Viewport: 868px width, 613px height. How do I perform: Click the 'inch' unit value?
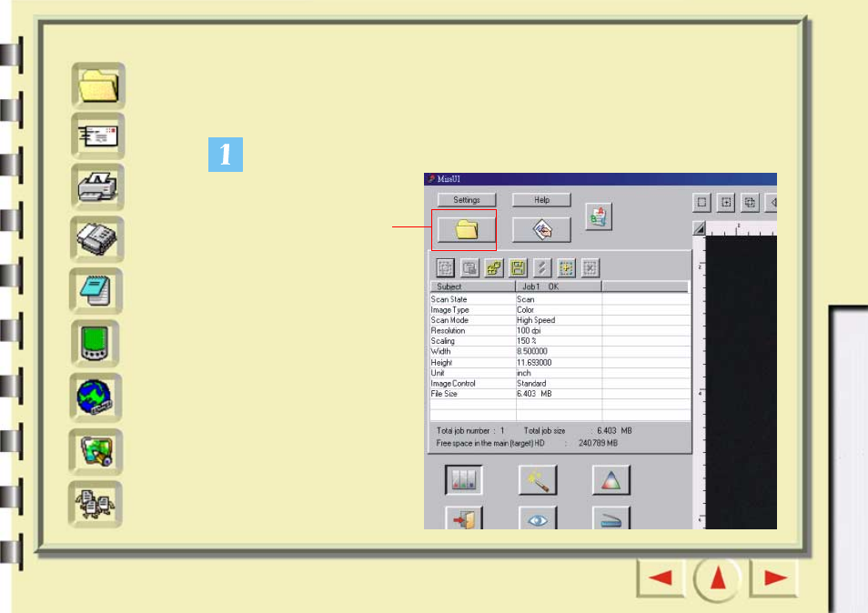tap(524, 374)
